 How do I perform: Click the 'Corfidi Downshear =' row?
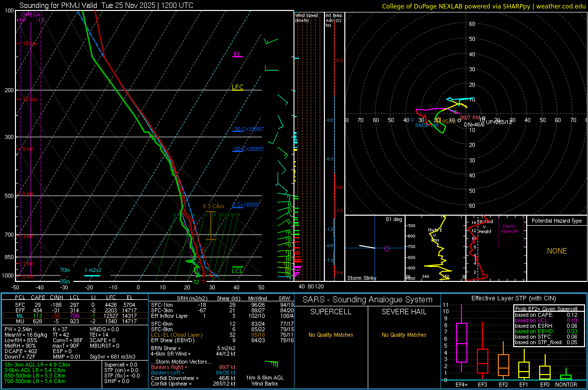tap(193, 378)
